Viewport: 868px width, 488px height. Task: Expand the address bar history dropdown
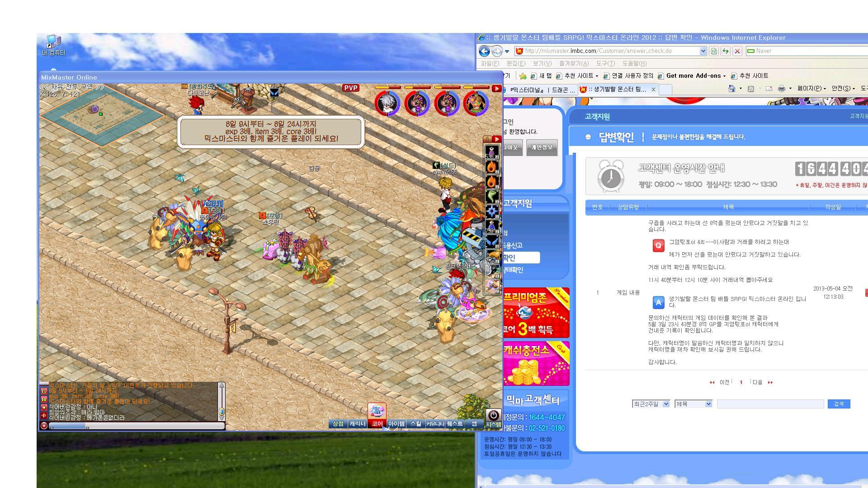click(703, 51)
